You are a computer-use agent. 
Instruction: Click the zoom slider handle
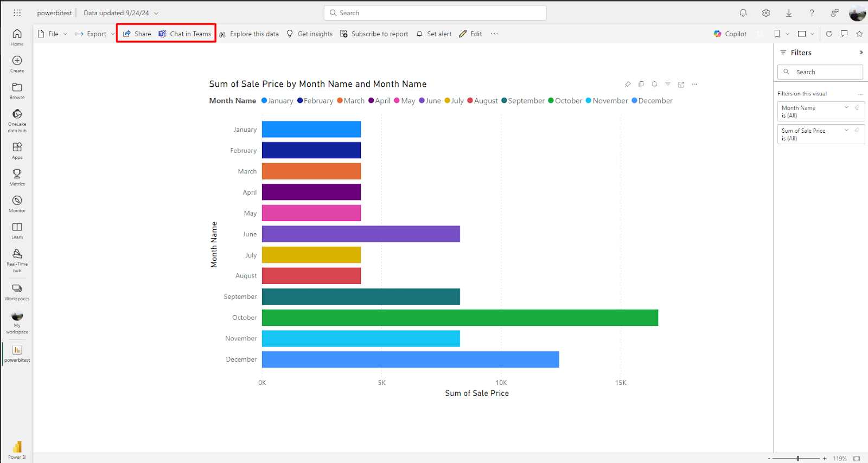click(797, 459)
